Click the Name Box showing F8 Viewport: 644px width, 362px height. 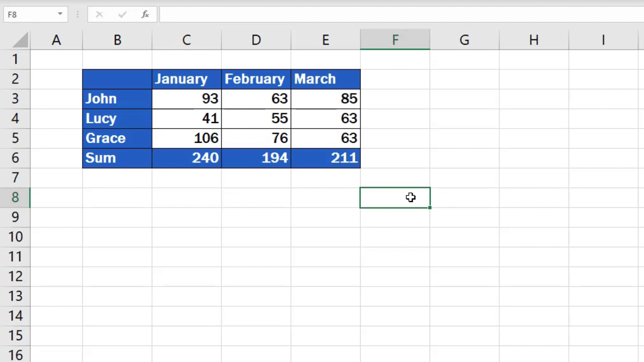30,14
